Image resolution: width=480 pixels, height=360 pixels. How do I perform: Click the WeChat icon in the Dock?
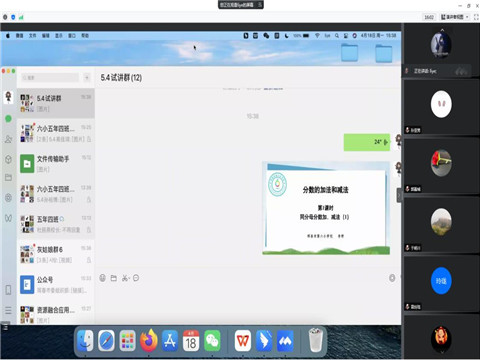pos(212,341)
